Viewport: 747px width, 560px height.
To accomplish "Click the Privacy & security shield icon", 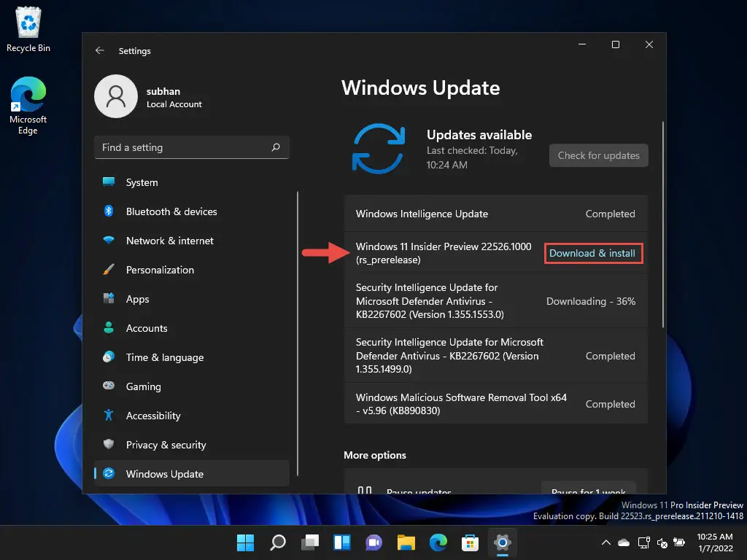I will click(x=109, y=444).
